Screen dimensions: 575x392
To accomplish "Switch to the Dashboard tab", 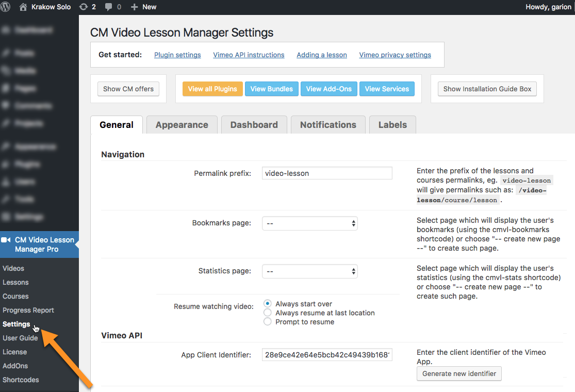I will click(x=254, y=125).
